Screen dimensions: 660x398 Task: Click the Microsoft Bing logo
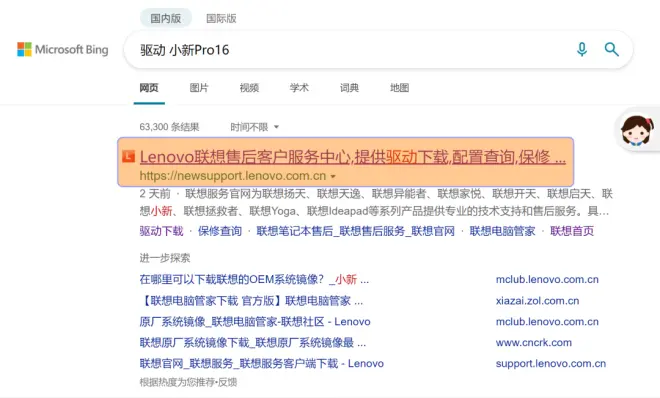click(x=63, y=49)
